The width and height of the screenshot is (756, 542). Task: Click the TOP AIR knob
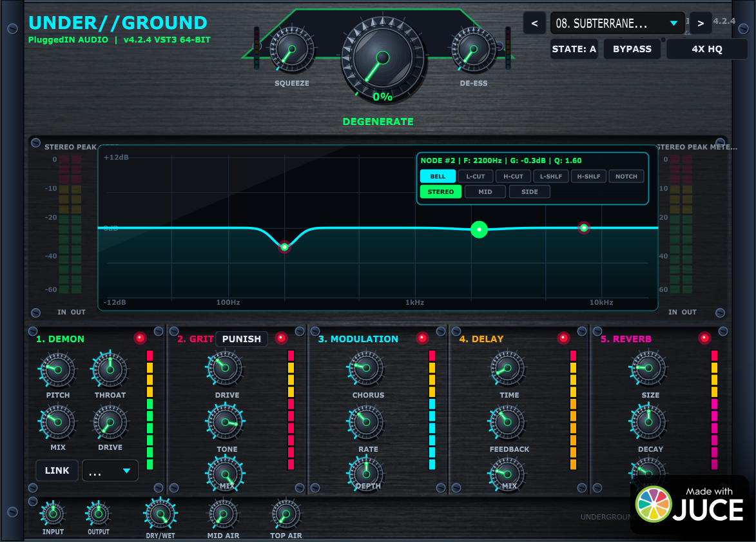click(x=286, y=514)
